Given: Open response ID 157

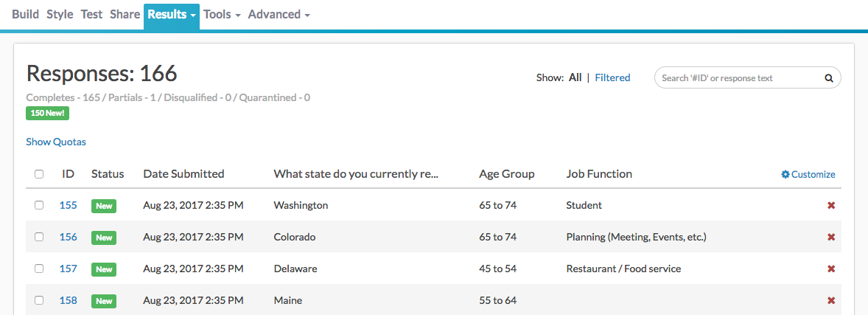Looking at the screenshot, I should [x=68, y=269].
